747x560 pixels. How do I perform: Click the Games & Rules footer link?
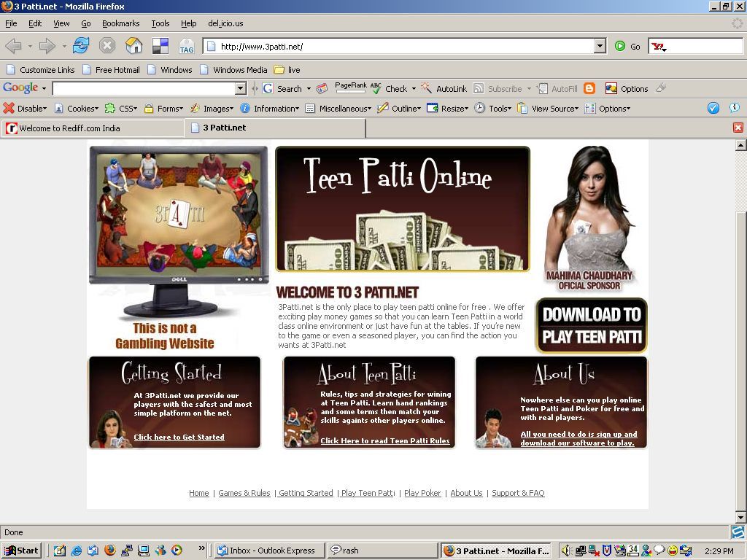click(244, 493)
